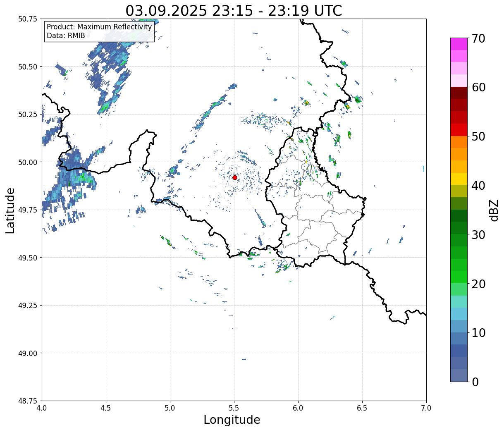Click longitude tick label 6.5

click(x=362, y=408)
